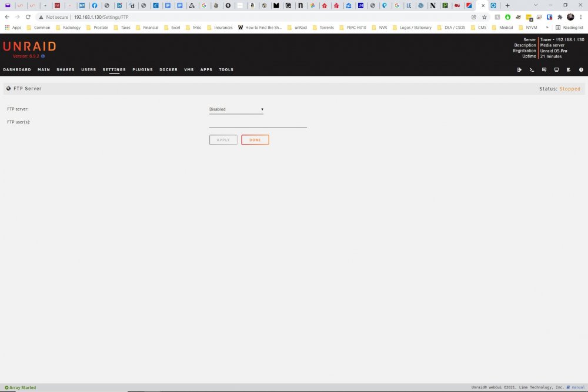588x392 pixels.
Task: Open the system log icon
Action: (569, 70)
